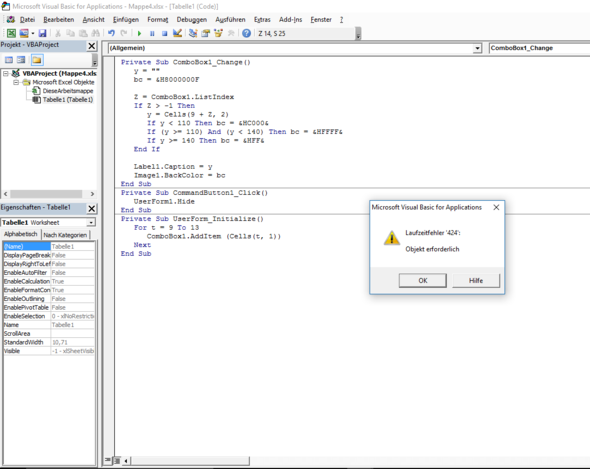
Task: Close the error dialog with the X
Action: click(496, 207)
